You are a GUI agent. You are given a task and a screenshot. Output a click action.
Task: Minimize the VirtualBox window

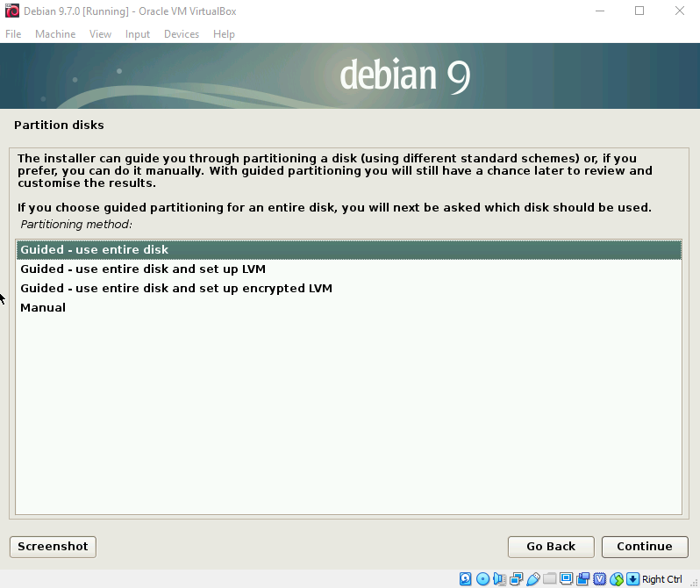click(x=600, y=11)
